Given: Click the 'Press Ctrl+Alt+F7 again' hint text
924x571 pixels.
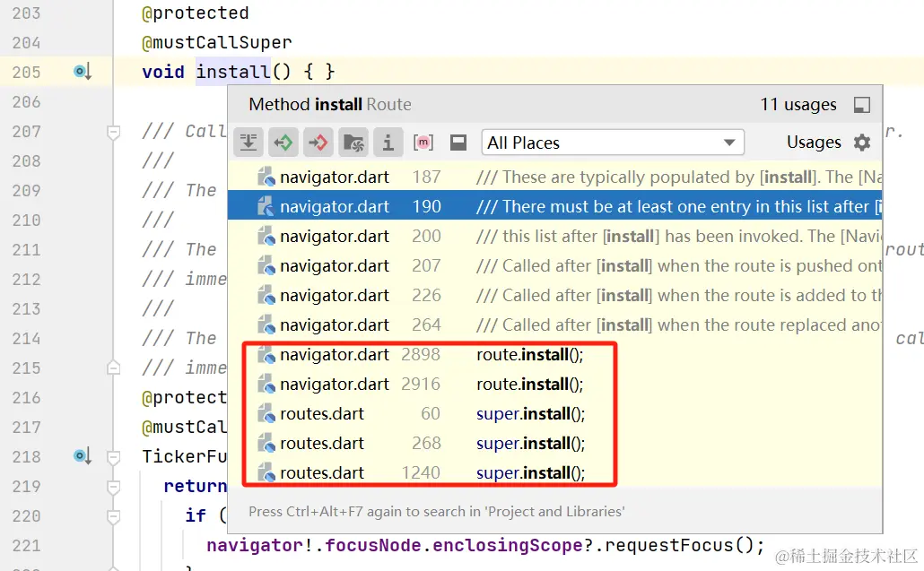Looking at the screenshot, I should (437, 512).
